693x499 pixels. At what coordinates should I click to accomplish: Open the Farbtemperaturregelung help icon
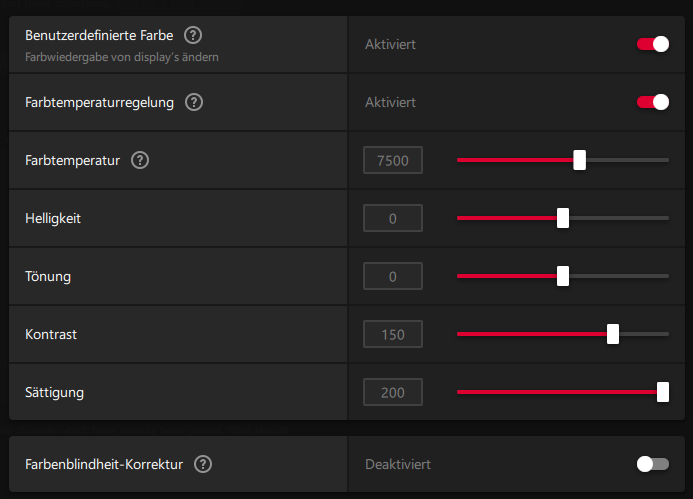pos(194,102)
